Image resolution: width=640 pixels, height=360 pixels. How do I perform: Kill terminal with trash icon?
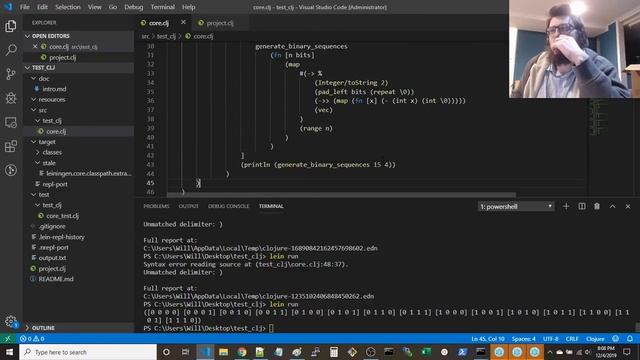tap(597, 207)
